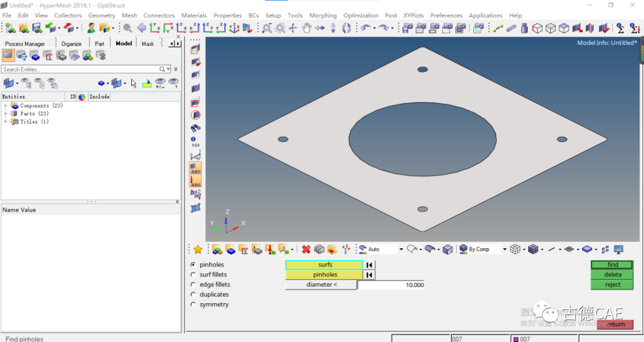
Task: Click the sigma summary icon
Action: point(620,28)
